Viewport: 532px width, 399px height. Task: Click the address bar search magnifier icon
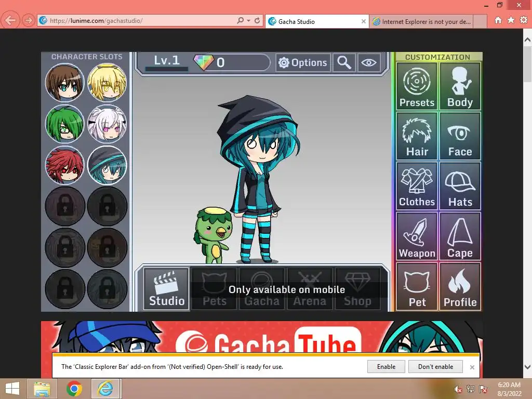pyautogui.click(x=240, y=20)
